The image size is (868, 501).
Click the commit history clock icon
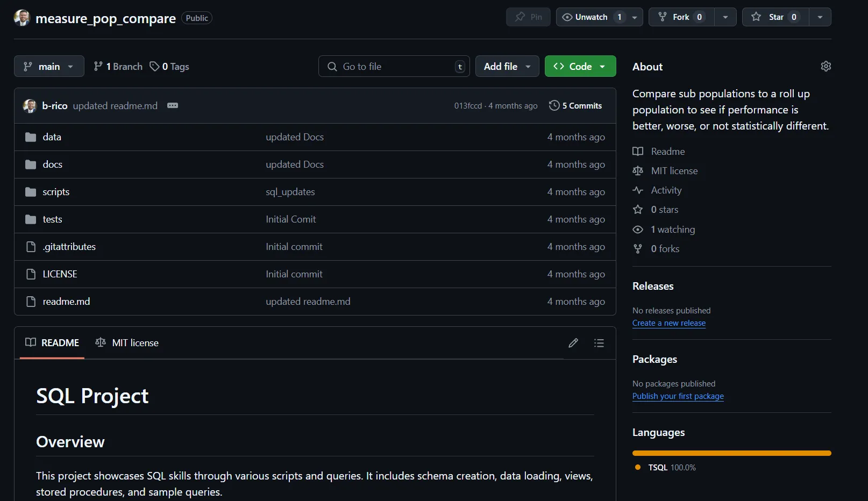point(554,106)
